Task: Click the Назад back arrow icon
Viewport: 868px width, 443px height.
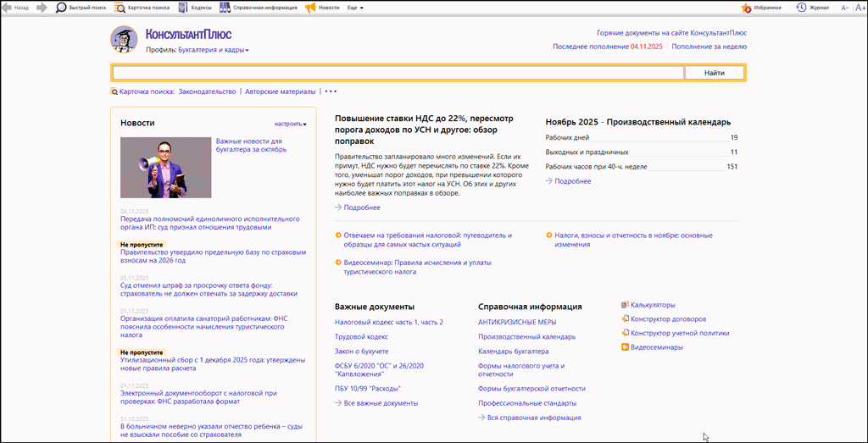Action: [7, 8]
